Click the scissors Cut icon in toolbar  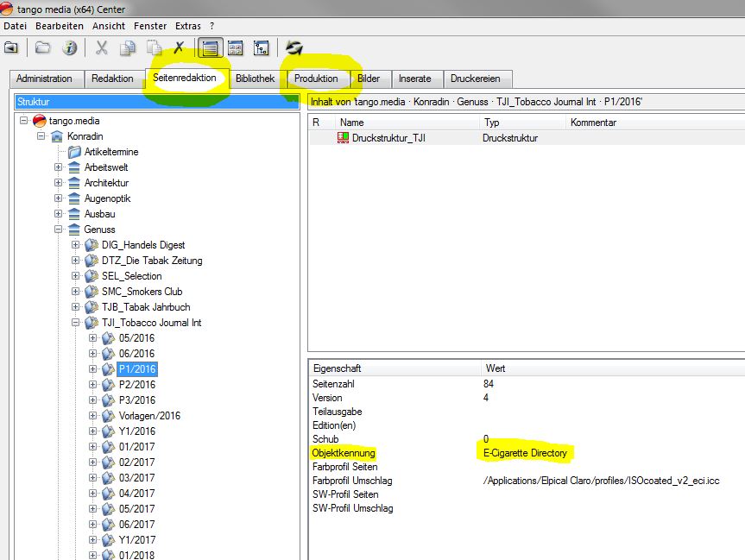pyautogui.click(x=102, y=48)
